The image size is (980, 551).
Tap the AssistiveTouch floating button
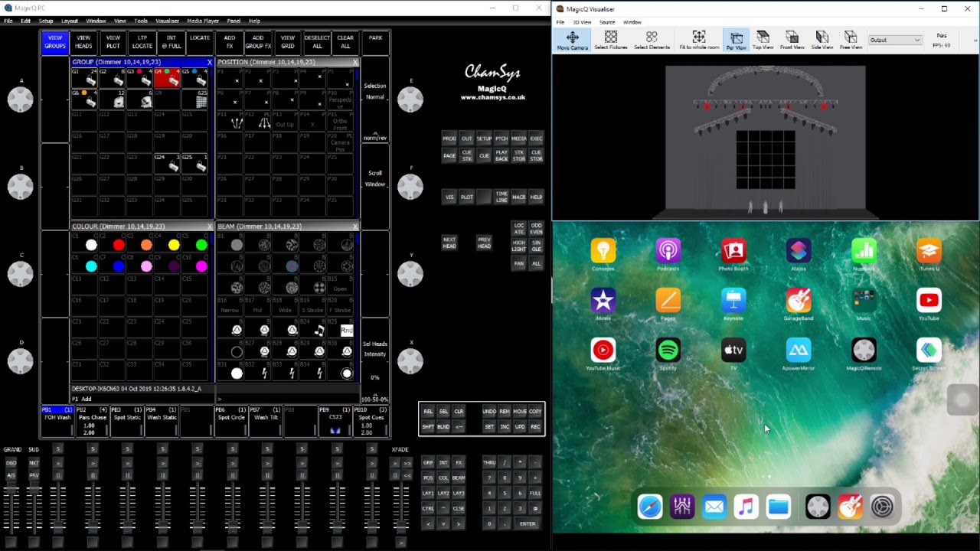coord(962,400)
